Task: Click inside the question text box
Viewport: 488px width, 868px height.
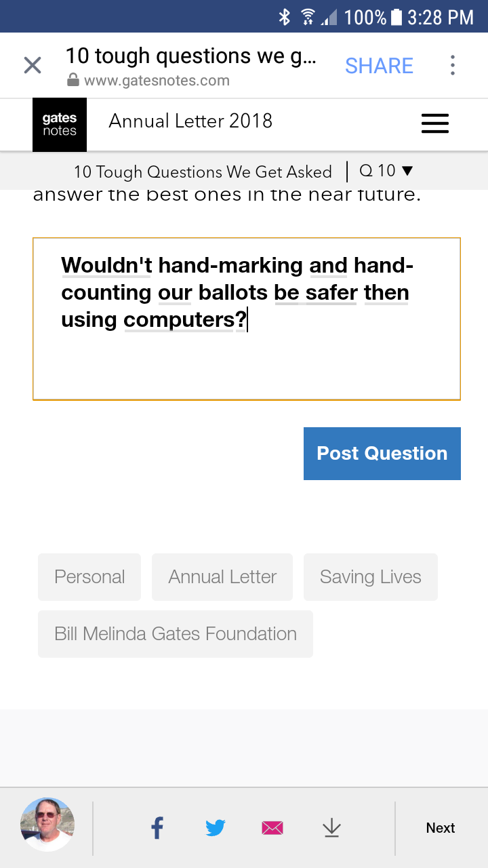Action: click(247, 359)
